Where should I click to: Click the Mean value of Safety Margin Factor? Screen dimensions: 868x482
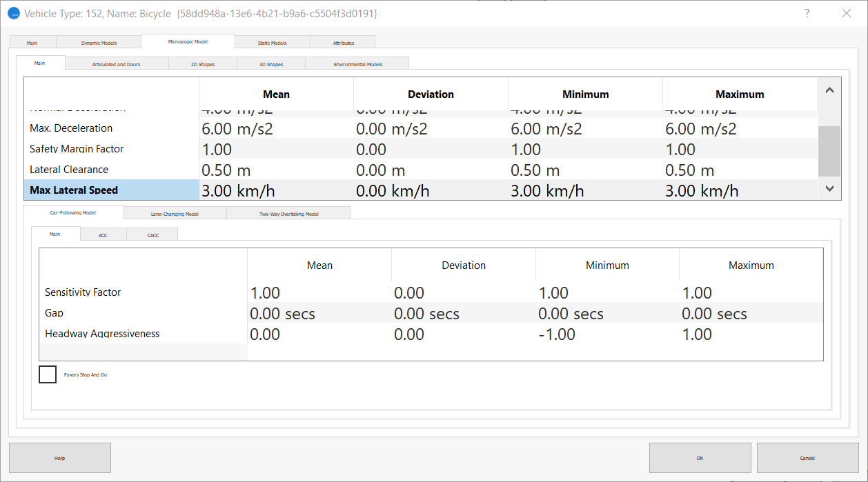click(276, 149)
